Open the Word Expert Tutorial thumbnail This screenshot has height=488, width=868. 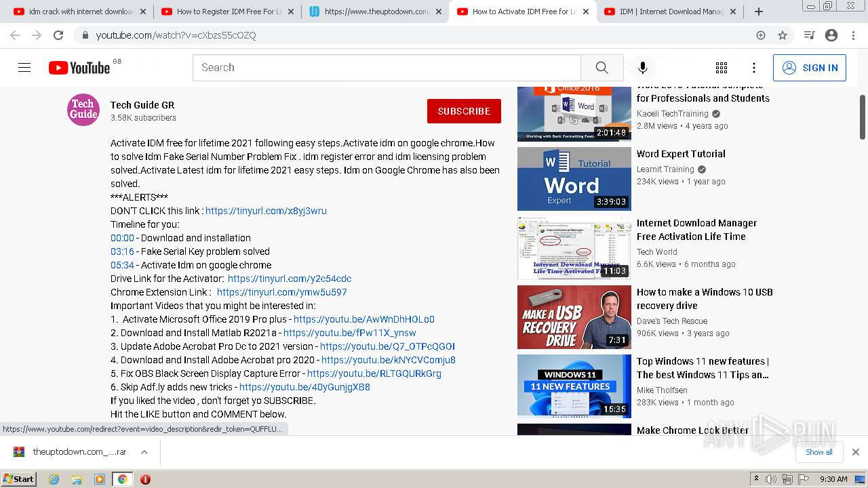click(x=574, y=179)
